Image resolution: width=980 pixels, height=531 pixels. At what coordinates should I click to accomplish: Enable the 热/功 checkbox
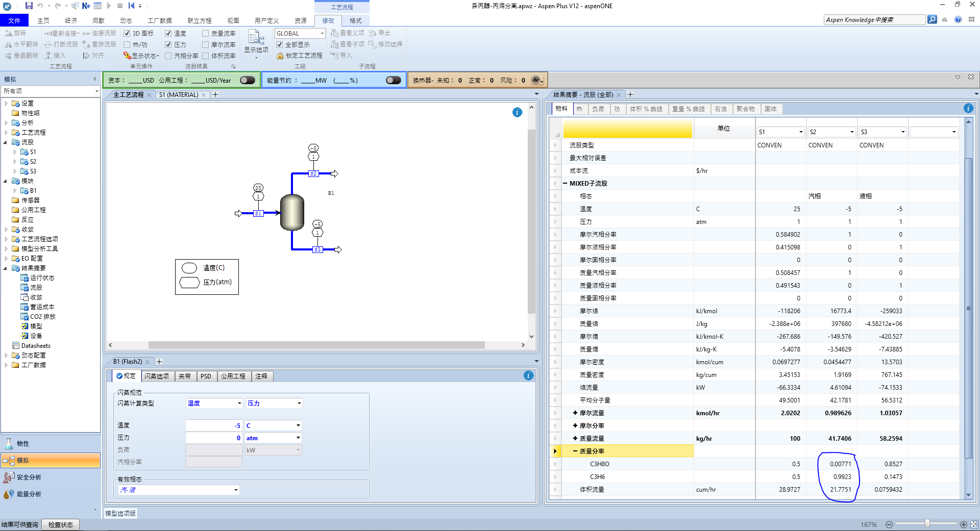tap(127, 44)
